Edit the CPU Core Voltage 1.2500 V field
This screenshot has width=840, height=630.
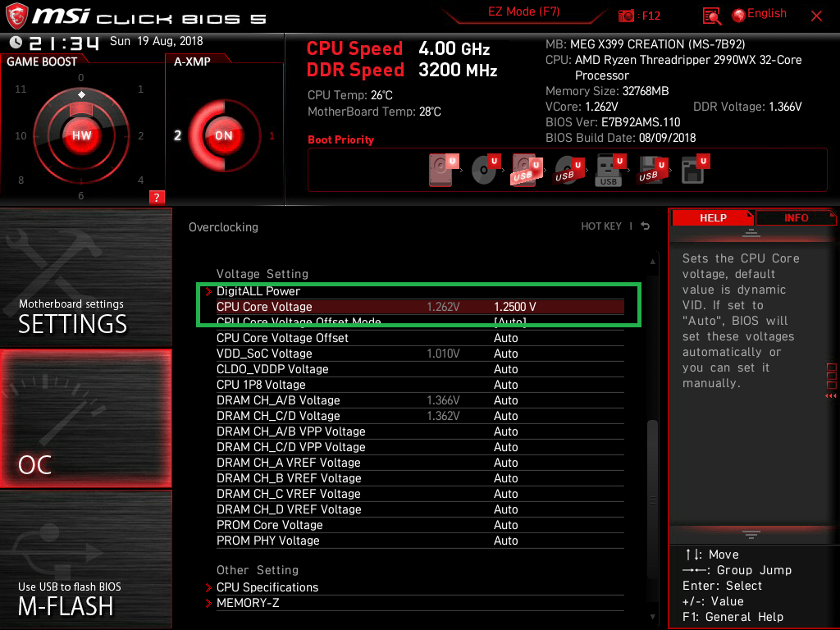click(515, 307)
